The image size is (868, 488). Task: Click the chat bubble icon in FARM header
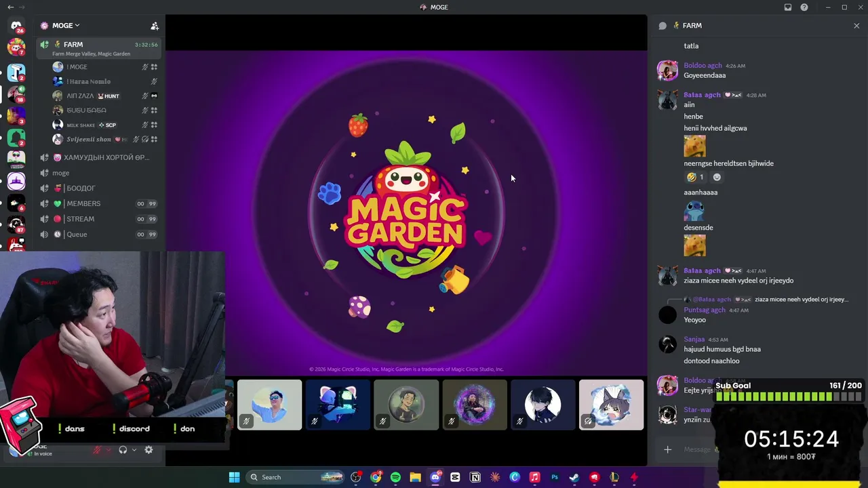coord(663,26)
